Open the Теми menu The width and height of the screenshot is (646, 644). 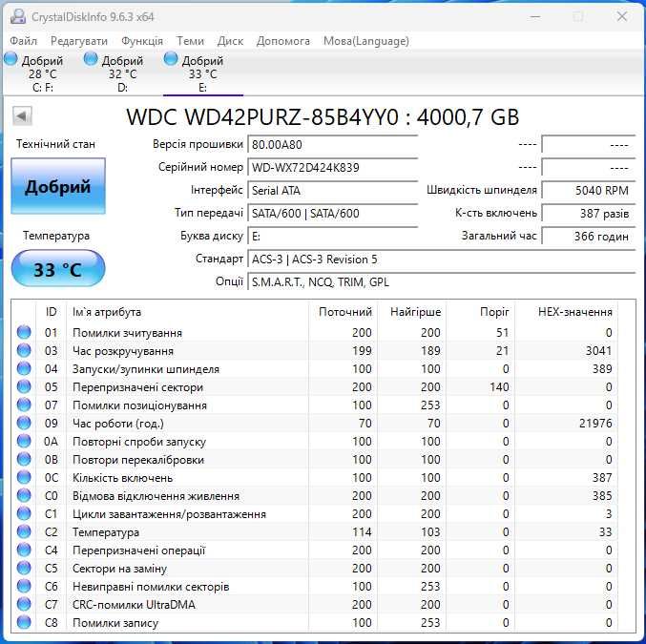[x=190, y=41]
